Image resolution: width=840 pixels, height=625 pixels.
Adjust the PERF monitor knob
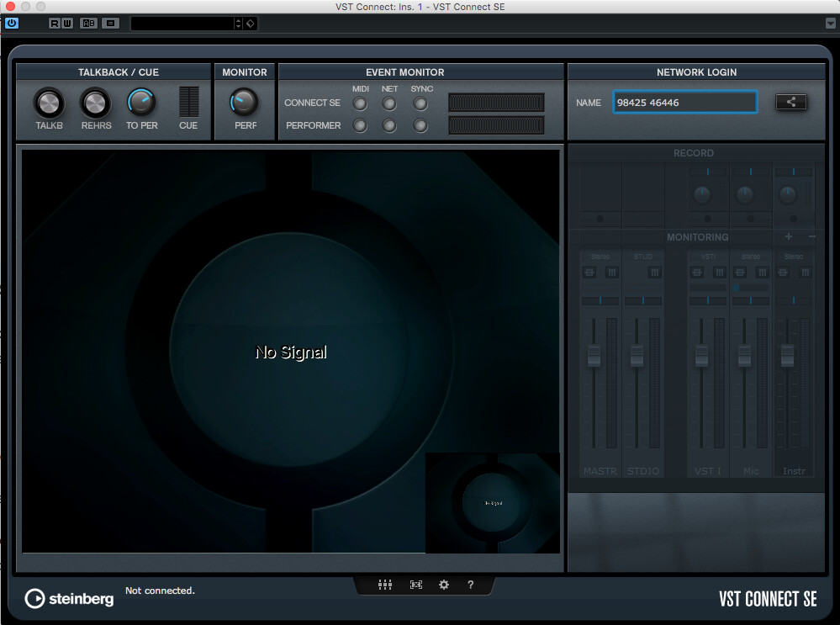244,103
